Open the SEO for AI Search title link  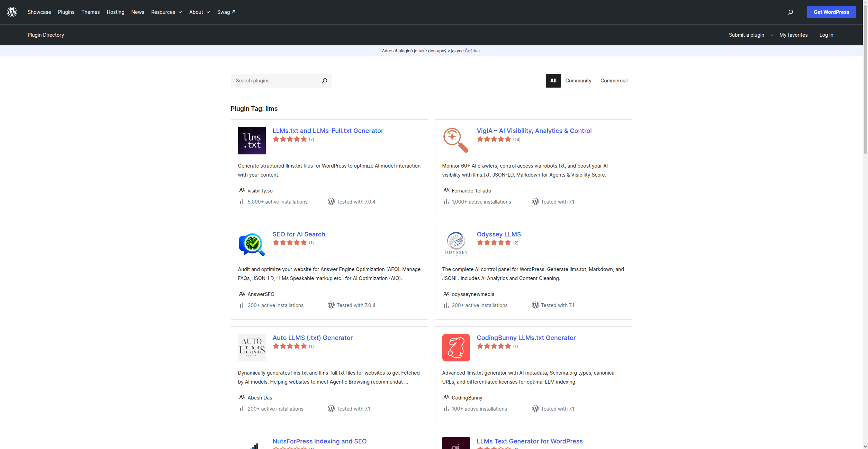(299, 234)
